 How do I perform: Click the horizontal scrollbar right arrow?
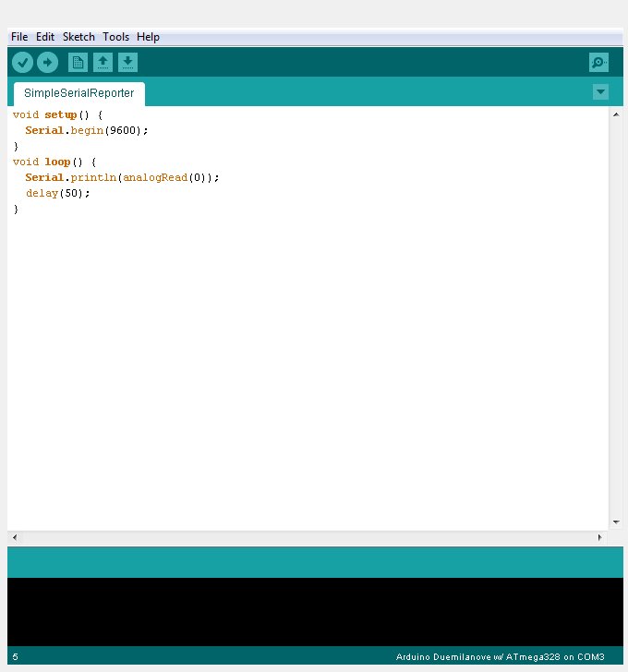coord(599,537)
